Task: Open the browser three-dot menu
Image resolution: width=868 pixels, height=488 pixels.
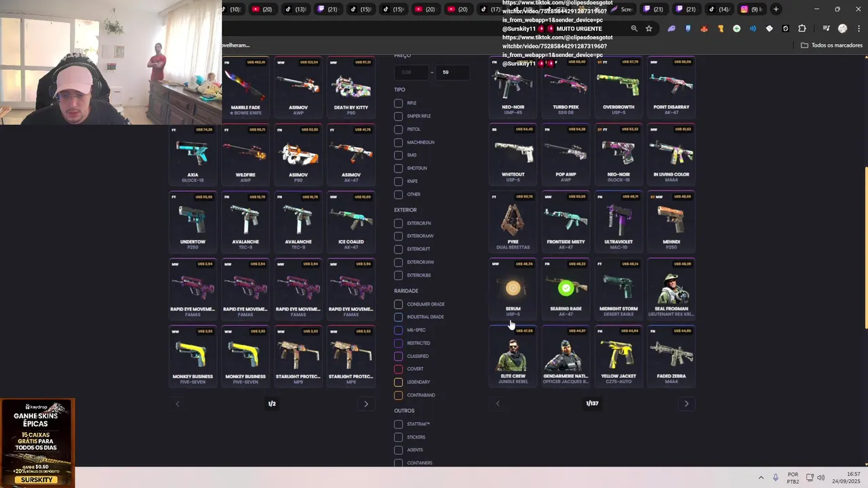Action: coord(859,28)
